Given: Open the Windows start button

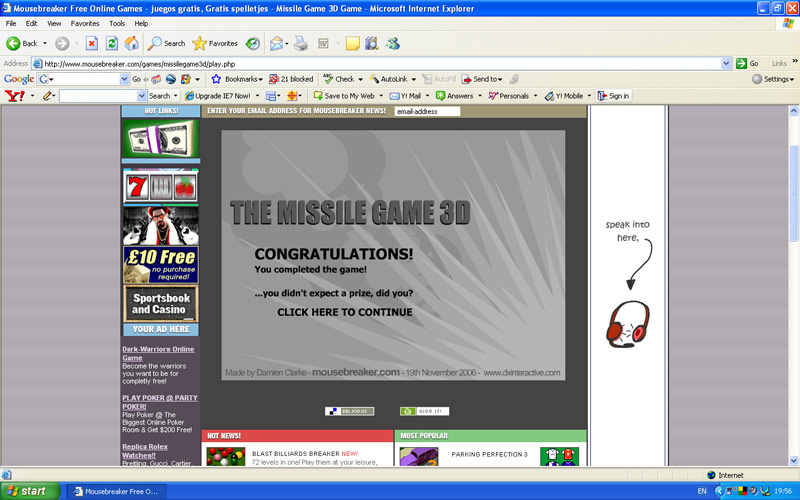Looking at the screenshot, I should [x=30, y=491].
